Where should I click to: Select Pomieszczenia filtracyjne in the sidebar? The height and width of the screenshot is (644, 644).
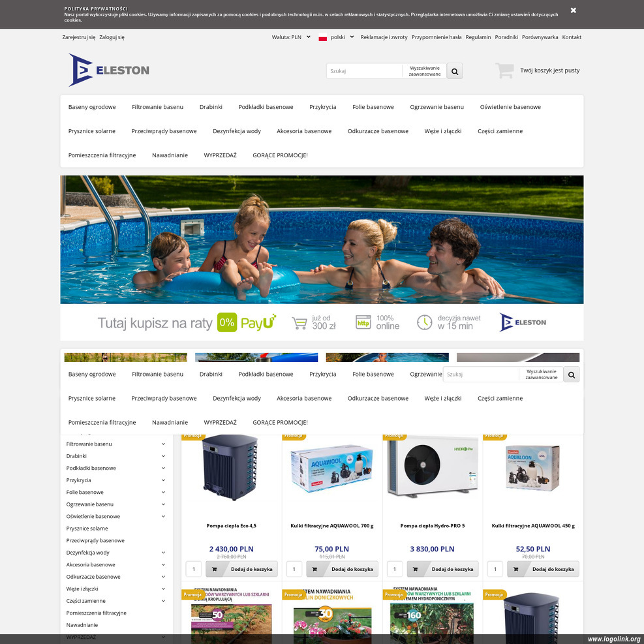[x=97, y=613]
